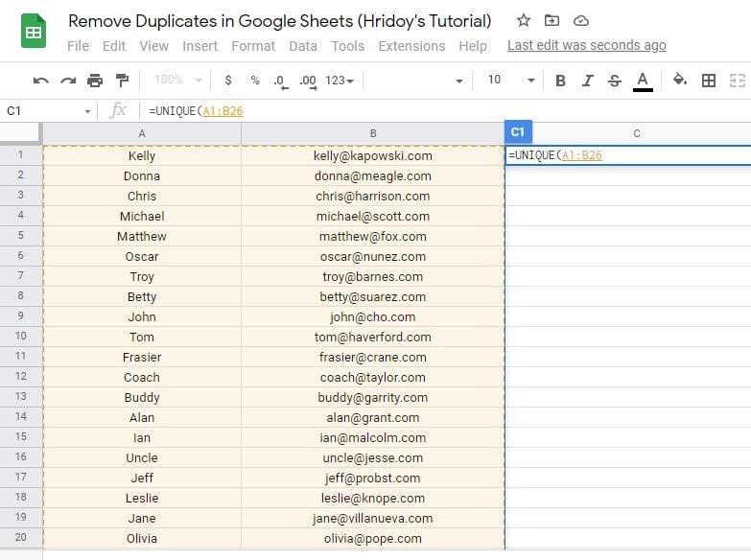Image resolution: width=751 pixels, height=560 pixels.
Task: Open the Extensions menu
Action: [411, 46]
